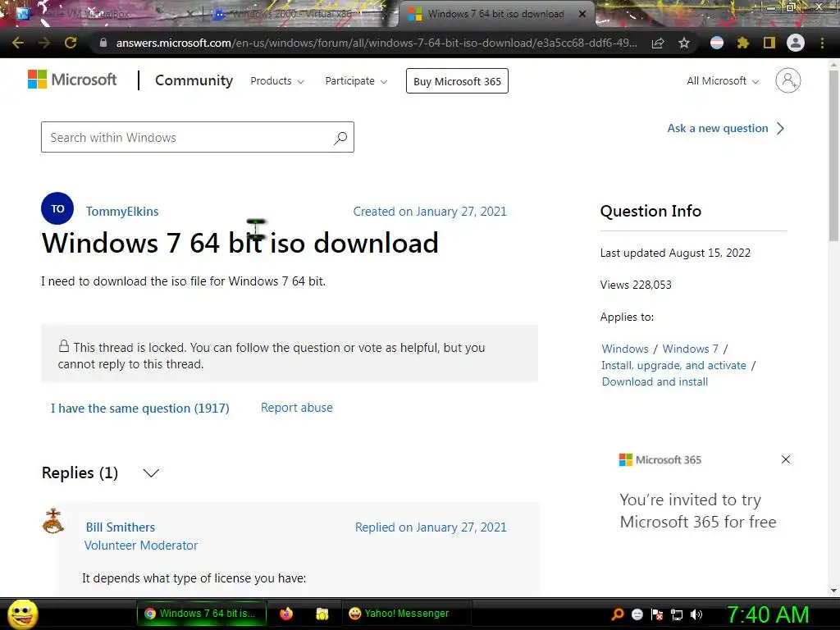Activate Chrome window taskbar button
Viewport: 840px width, 630px height.
point(202,614)
